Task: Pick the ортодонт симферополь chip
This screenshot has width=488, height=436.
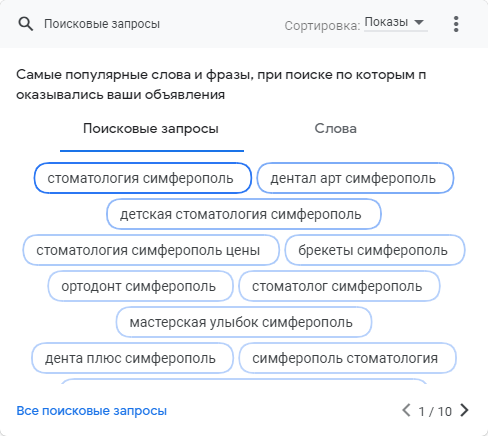Action: [x=140, y=286]
